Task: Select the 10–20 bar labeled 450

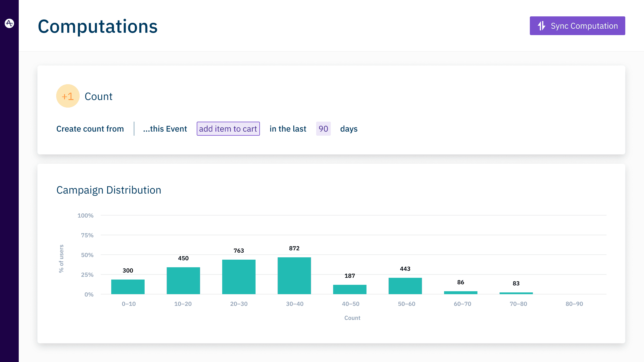Action: [x=183, y=280]
